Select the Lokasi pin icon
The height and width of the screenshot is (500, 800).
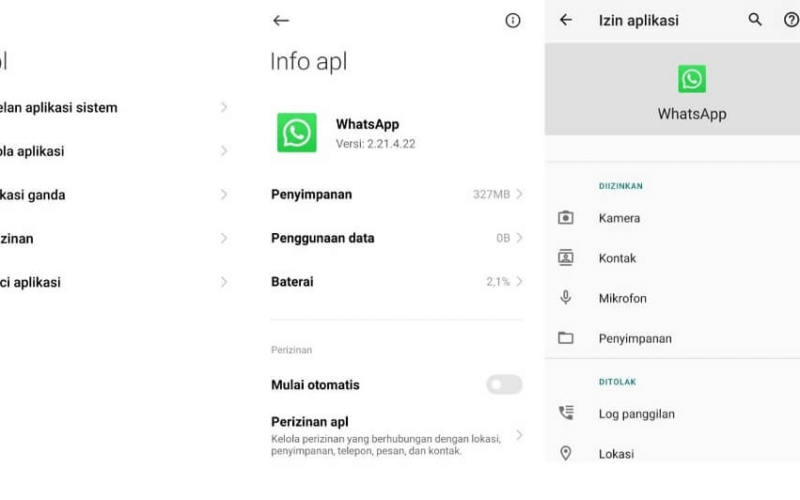pos(565,453)
